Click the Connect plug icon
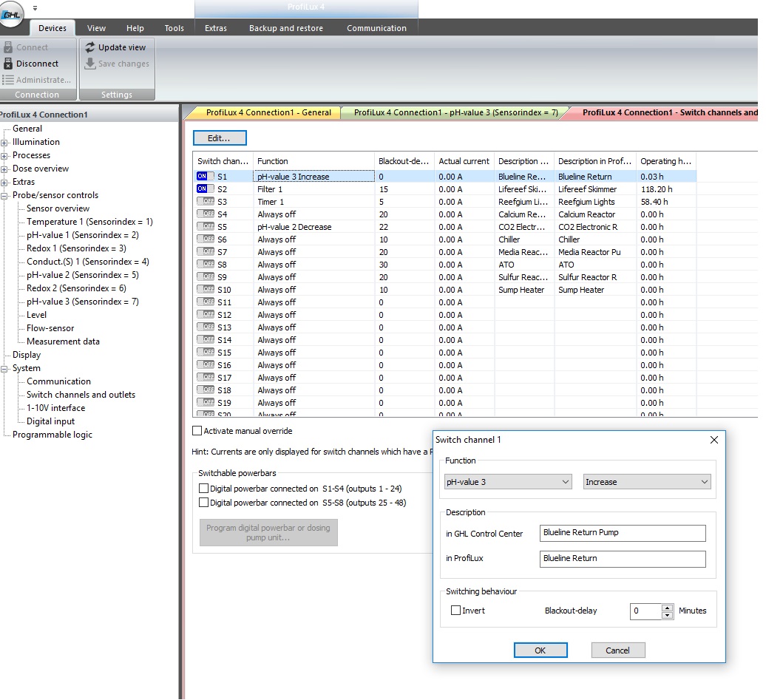 point(8,47)
